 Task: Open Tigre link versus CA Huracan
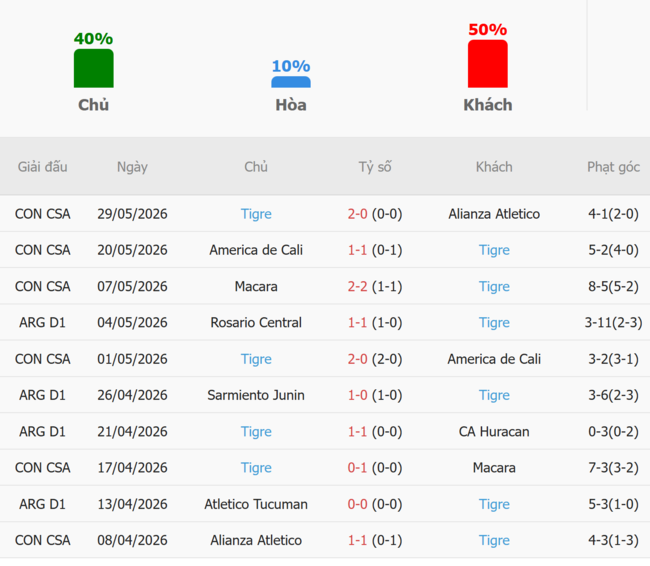pyautogui.click(x=256, y=432)
